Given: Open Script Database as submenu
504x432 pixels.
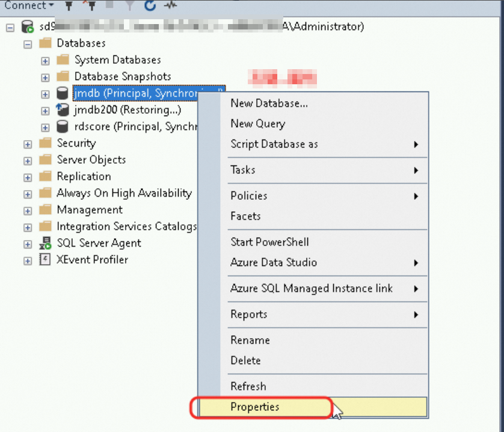Looking at the screenshot, I should [312, 144].
